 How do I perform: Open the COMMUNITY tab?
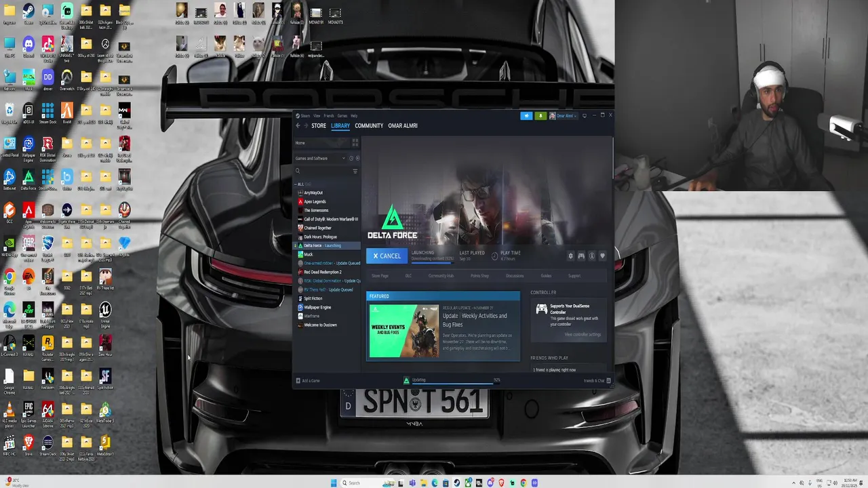(369, 125)
